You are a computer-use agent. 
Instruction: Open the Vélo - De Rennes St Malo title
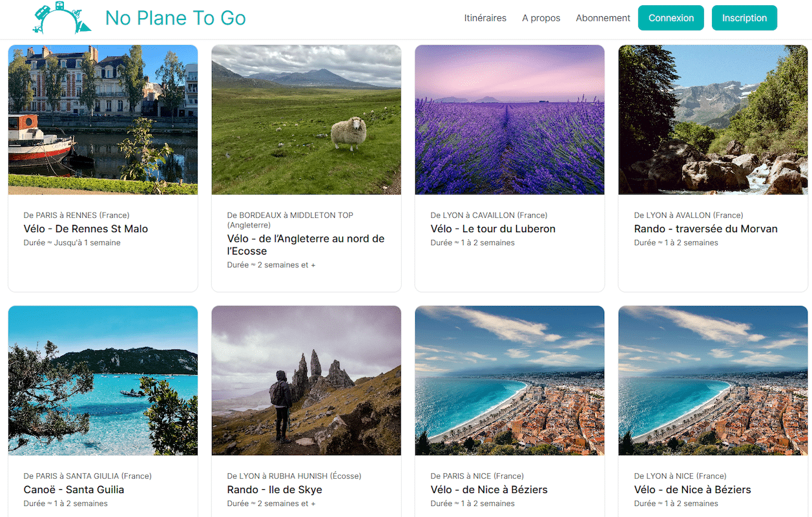pos(86,229)
